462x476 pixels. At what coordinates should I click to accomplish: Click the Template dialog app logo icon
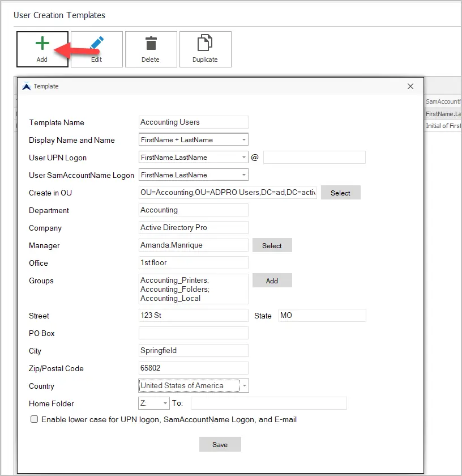27,86
